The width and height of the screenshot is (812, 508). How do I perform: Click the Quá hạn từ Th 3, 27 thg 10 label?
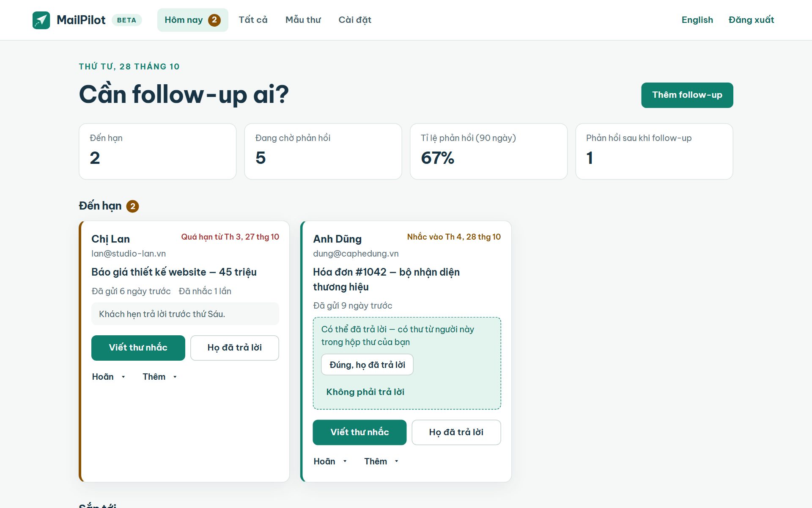coord(230,237)
